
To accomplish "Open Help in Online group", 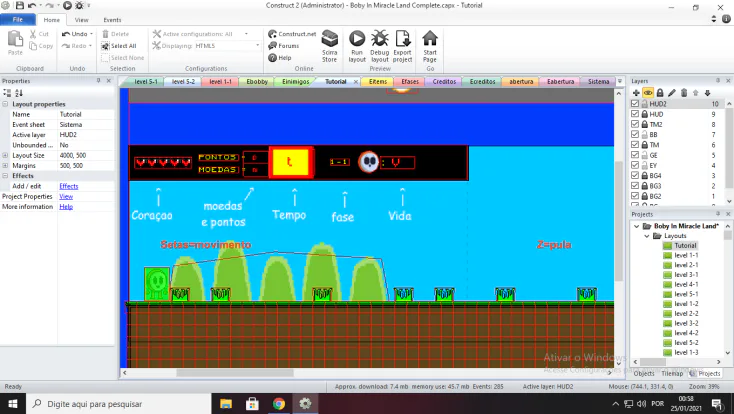I will 279,58.
